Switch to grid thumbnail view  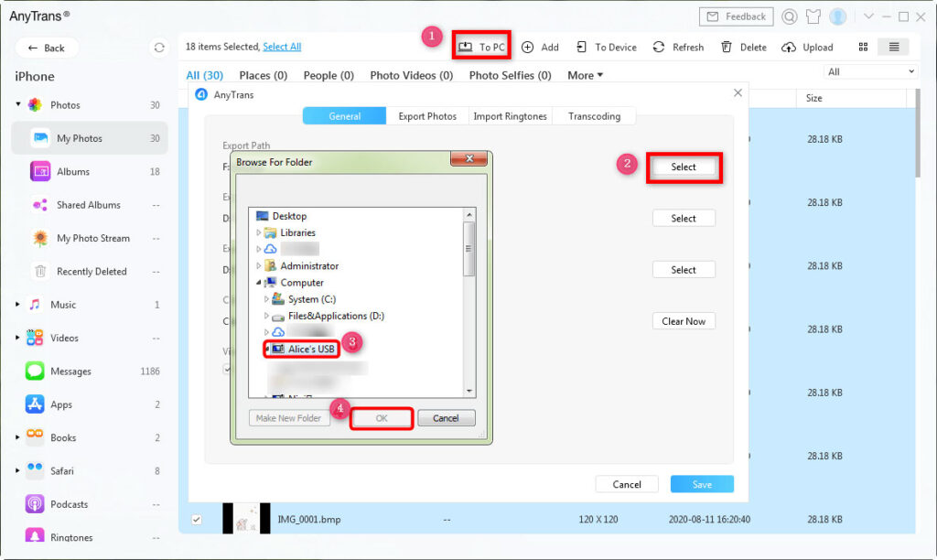tap(863, 47)
